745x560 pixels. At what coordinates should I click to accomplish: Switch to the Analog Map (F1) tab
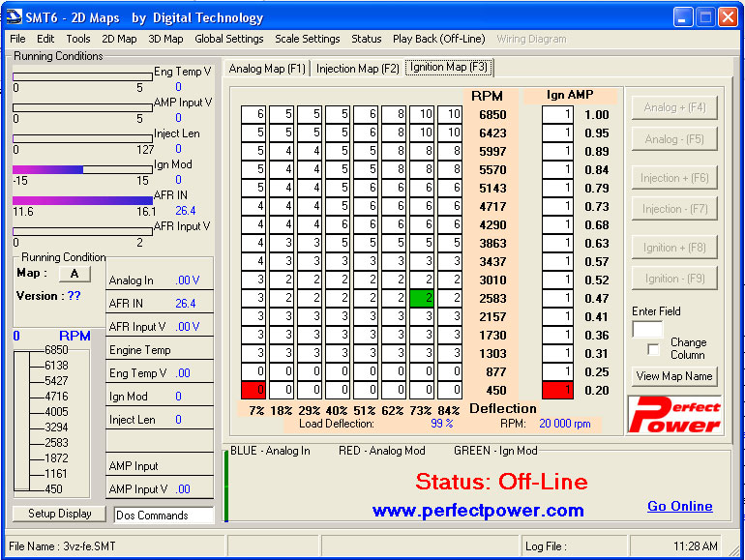point(266,69)
